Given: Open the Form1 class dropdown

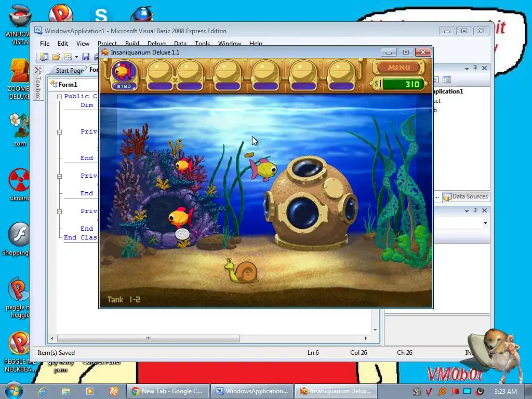Looking at the screenshot, I should pos(73,84).
